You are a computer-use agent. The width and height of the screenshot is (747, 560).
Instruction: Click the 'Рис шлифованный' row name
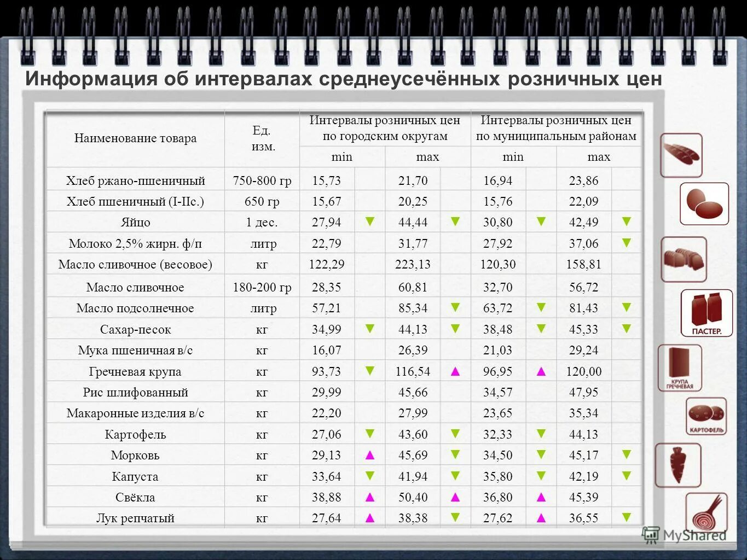pyautogui.click(x=135, y=392)
